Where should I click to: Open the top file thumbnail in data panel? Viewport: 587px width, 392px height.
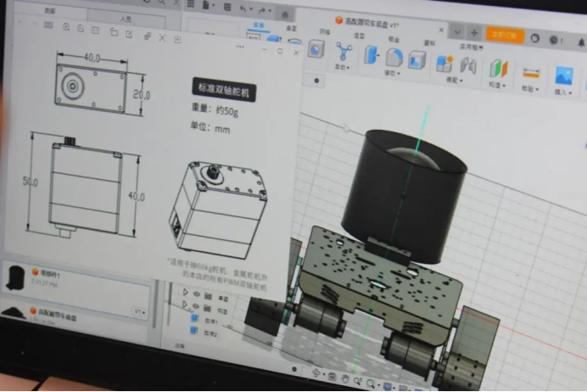[x=14, y=277]
